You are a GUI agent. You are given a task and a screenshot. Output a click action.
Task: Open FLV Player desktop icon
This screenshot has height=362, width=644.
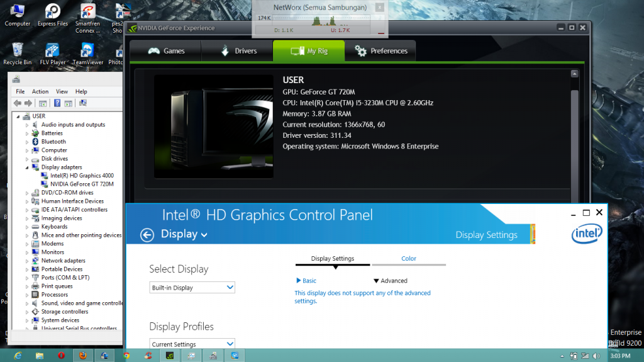click(52, 54)
